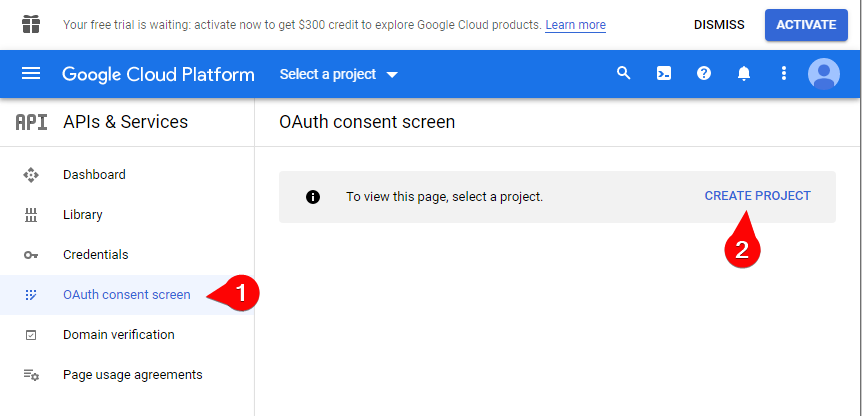Click the CREATE PROJECT button
Viewport: 862px width, 416px height.
(x=757, y=196)
